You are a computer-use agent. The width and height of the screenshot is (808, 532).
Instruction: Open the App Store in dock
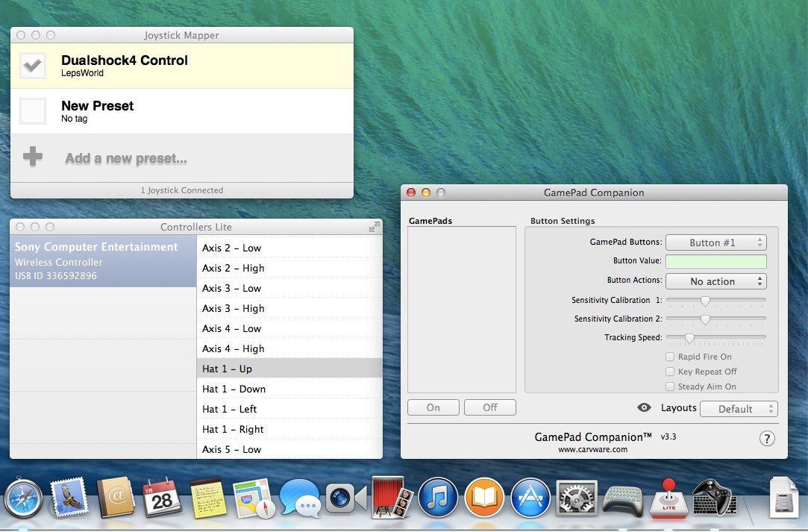(530, 498)
